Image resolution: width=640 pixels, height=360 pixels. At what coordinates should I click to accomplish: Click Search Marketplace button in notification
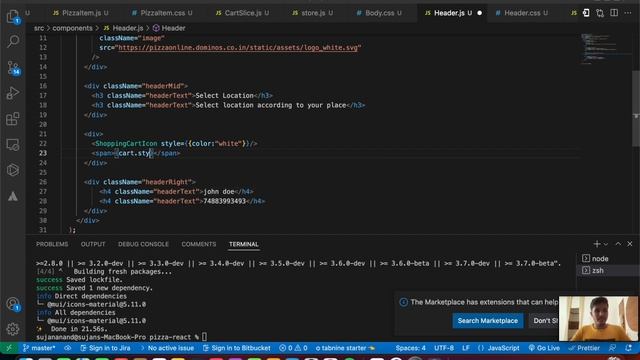tap(487, 321)
